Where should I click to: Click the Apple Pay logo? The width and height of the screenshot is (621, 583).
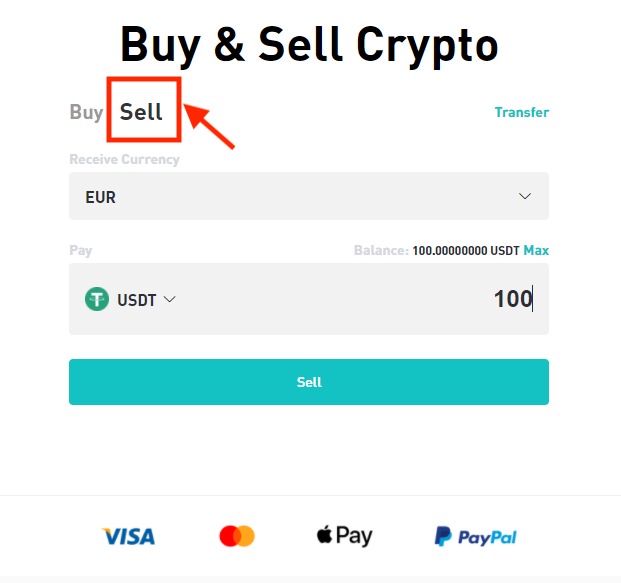click(x=344, y=535)
